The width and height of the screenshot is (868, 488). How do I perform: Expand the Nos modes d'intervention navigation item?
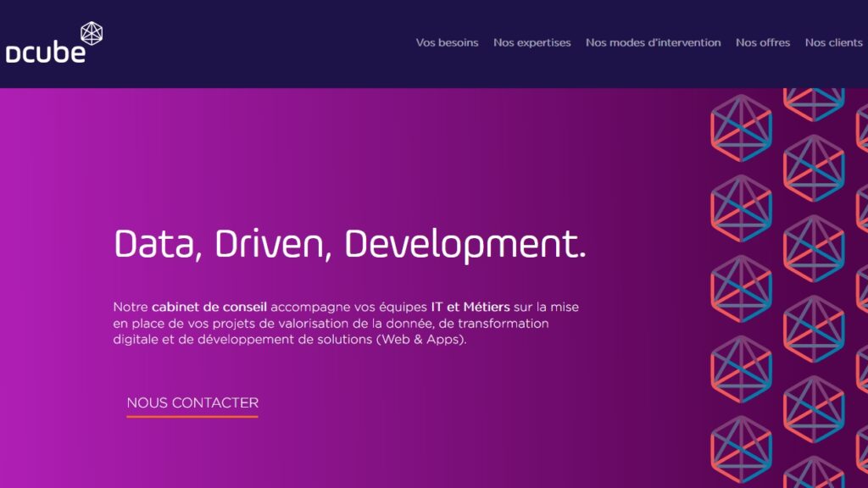[654, 42]
